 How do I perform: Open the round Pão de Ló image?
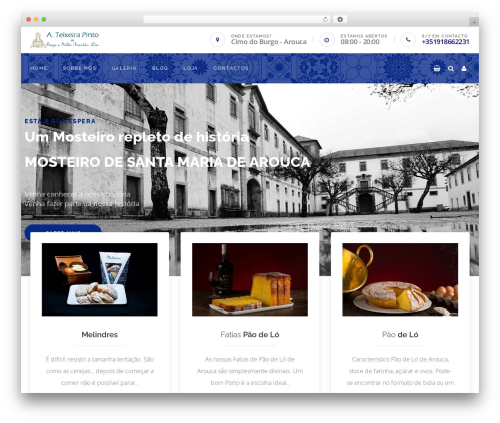[x=400, y=279]
